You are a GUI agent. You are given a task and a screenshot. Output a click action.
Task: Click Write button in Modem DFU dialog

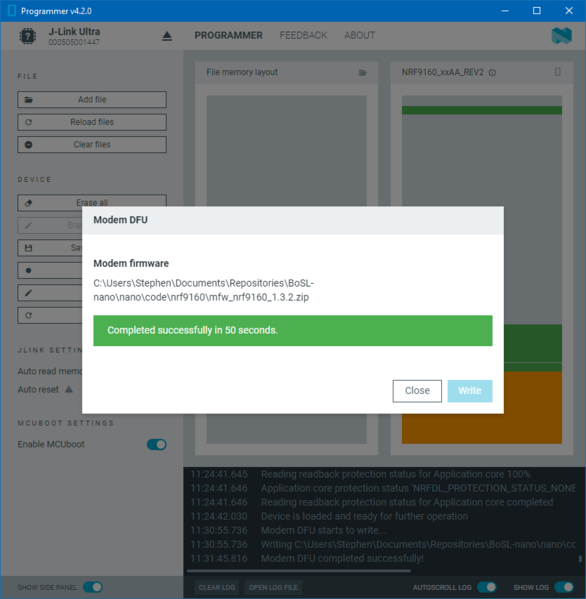(x=470, y=391)
